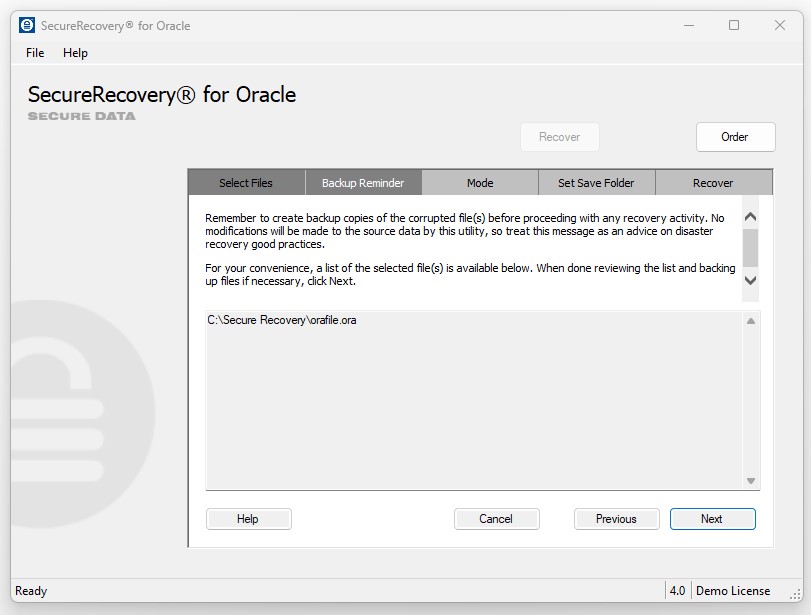Select the Backup Reminder tab
The image size is (811, 615).
(x=363, y=183)
